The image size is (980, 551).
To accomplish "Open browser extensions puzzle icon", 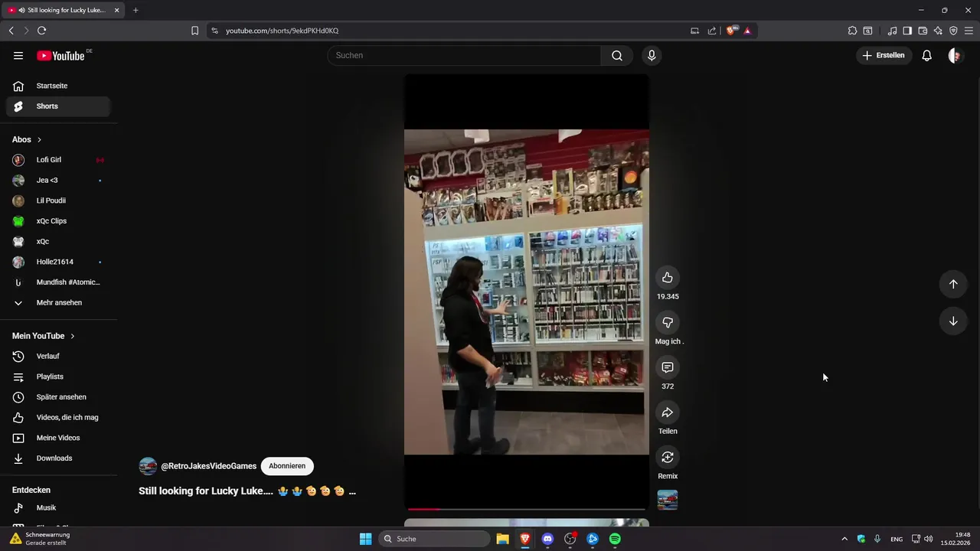I will pyautogui.click(x=852, y=31).
